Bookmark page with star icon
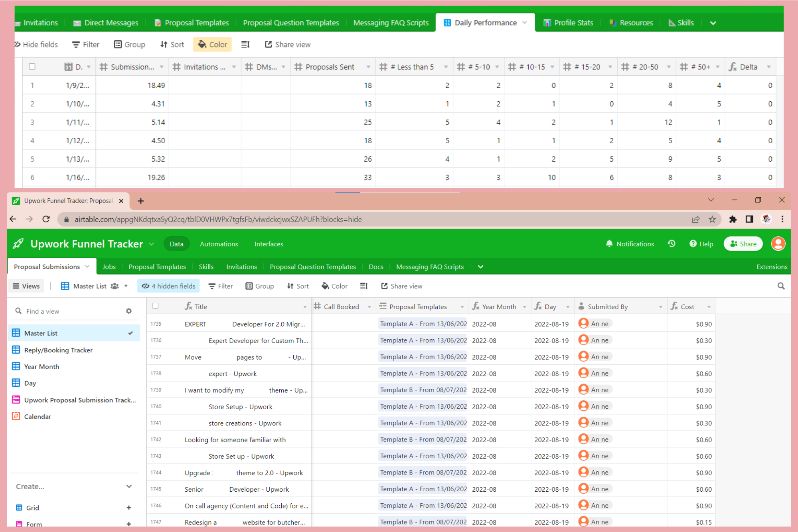The image size is (798, 532). click(x=712, y=219)
